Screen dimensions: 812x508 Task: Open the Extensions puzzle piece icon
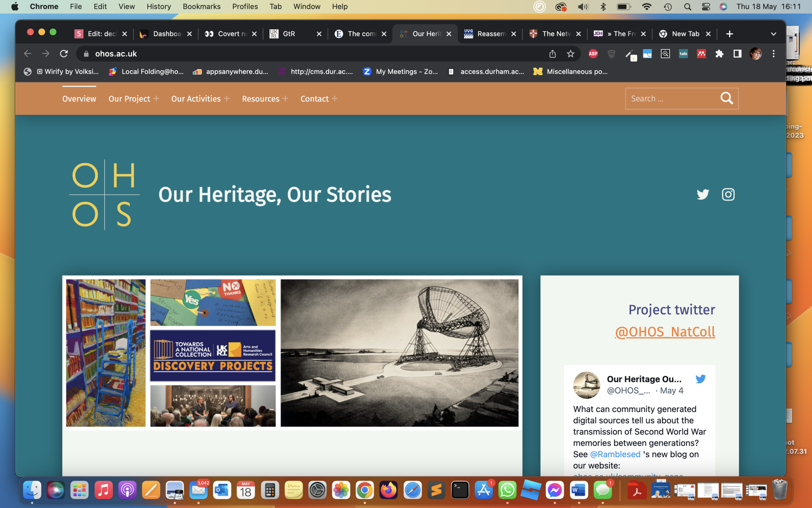pos(719,54)
